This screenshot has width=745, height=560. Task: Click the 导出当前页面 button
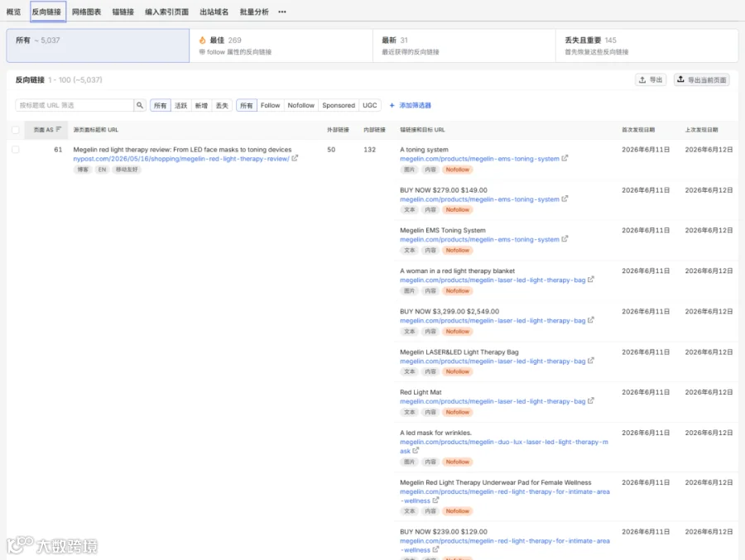(x=702, y=79)
